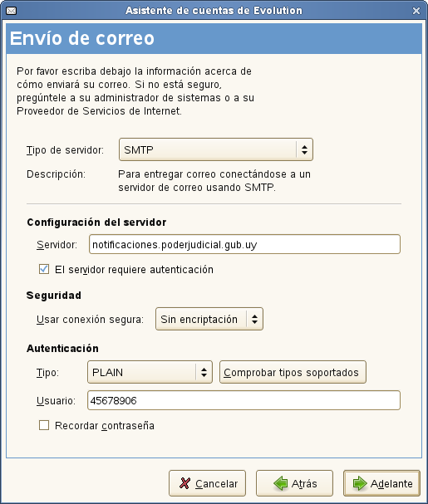Enable 'Recordar contraseña' checkbox
This screenshot has width=428, height=504.
tap(44, 425)
